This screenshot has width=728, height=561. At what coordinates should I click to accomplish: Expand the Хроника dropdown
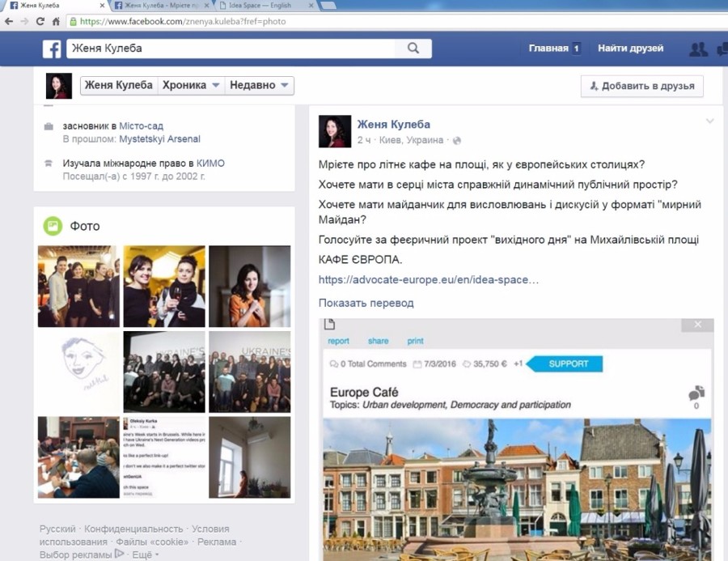click(x=192, y=86)
